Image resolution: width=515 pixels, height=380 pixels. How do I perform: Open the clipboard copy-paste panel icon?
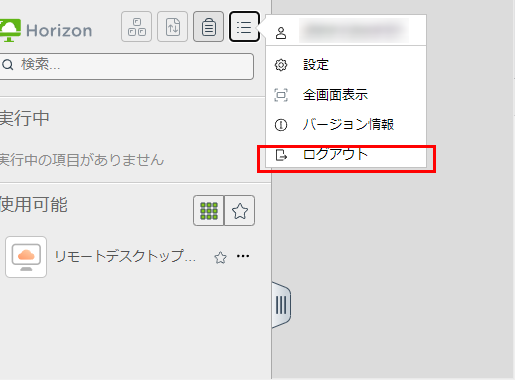click(x=208, y=27)
